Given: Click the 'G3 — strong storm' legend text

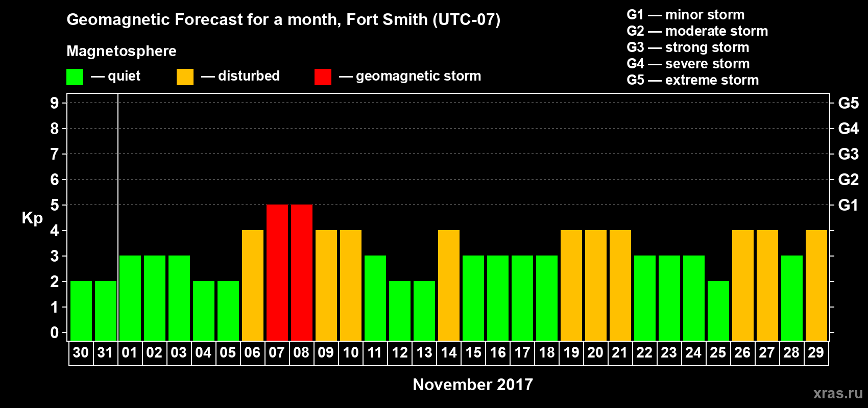Looking at the screenshot, I should tap(688, 47).
